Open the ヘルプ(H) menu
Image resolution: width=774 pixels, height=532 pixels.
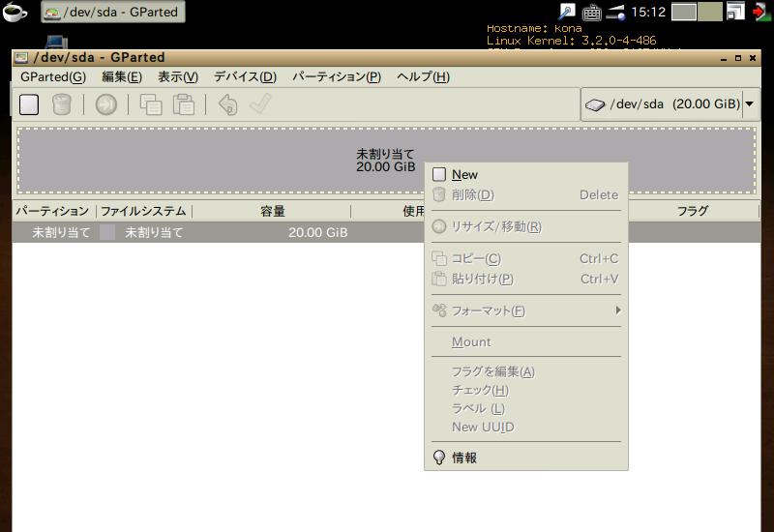423,77
